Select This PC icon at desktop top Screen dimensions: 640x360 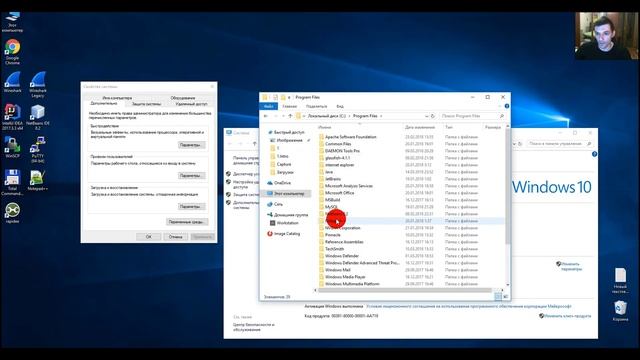[x=12, y=21]
